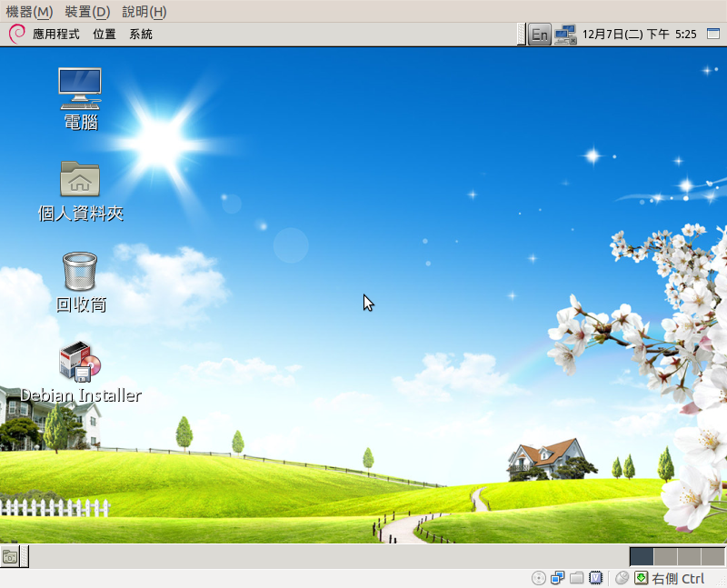Toggle the En input method indicator
Screen dimensions: 727x588
[x=540, y=35]
